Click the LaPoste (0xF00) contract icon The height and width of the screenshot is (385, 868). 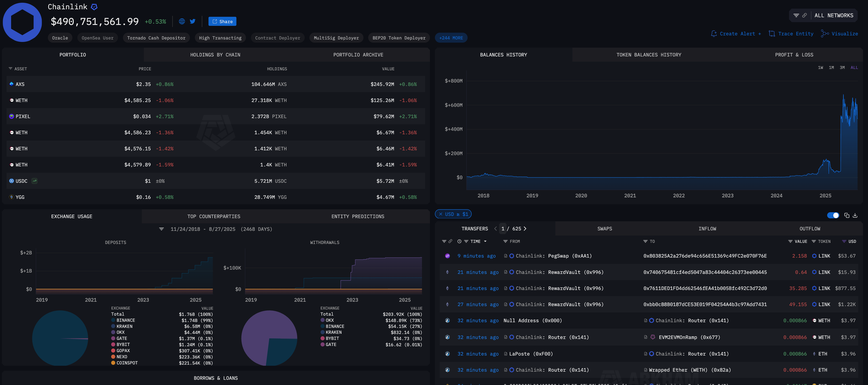506,354
